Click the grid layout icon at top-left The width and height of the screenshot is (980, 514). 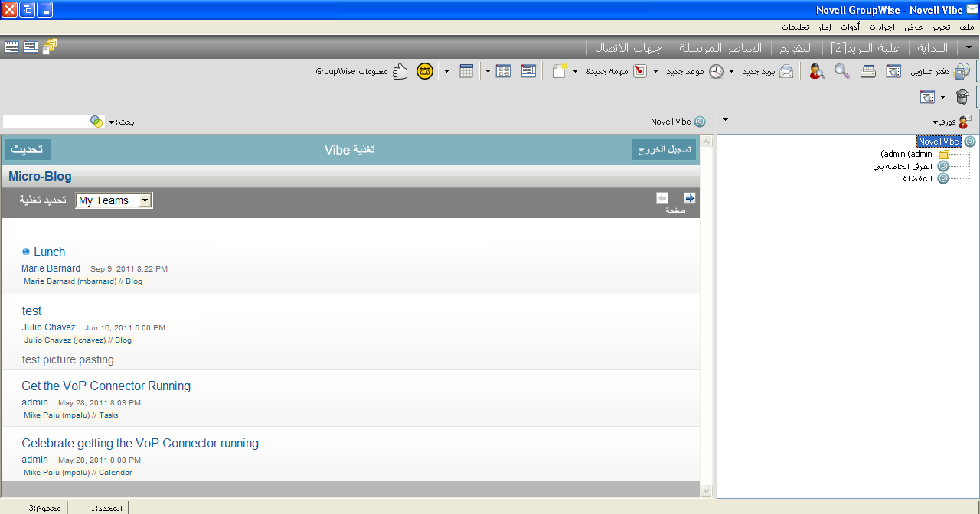click(11, 46)
